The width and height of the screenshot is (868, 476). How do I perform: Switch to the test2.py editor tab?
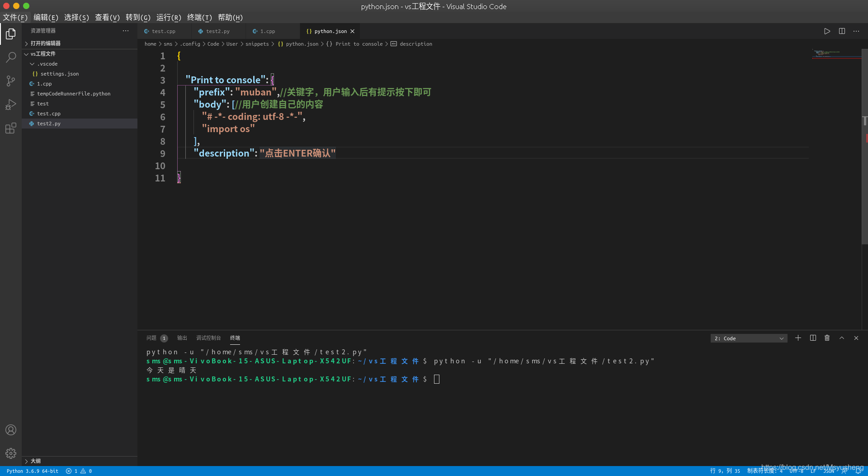pyautogui.click(x=218, y=31)
